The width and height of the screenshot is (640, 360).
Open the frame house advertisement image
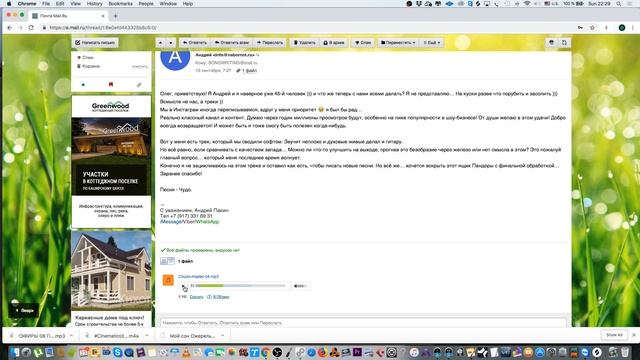point(111,270)
